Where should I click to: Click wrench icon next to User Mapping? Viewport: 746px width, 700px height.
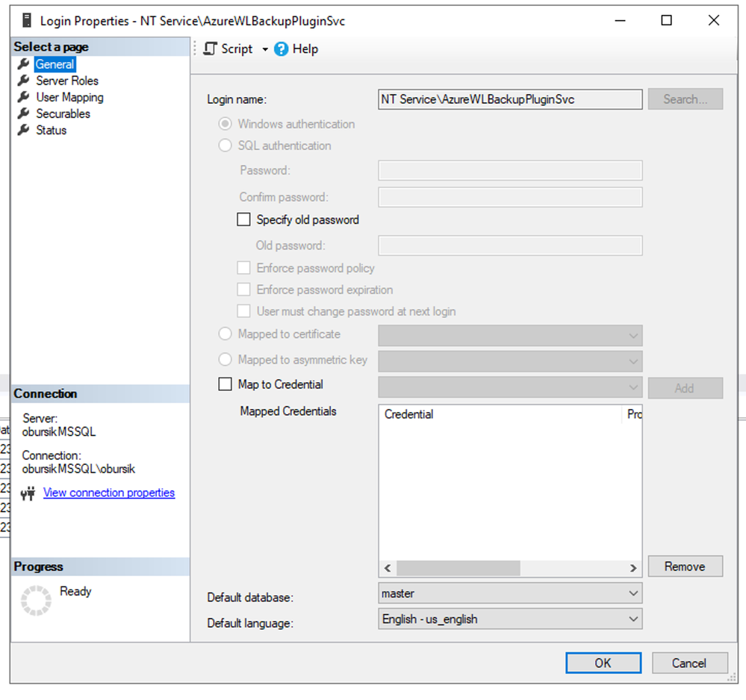tap(24, 97)
